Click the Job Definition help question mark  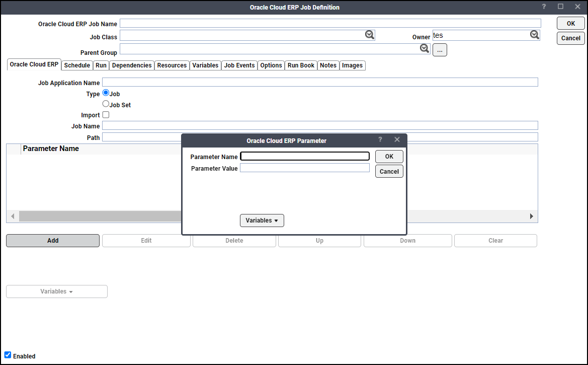point(544,7)
